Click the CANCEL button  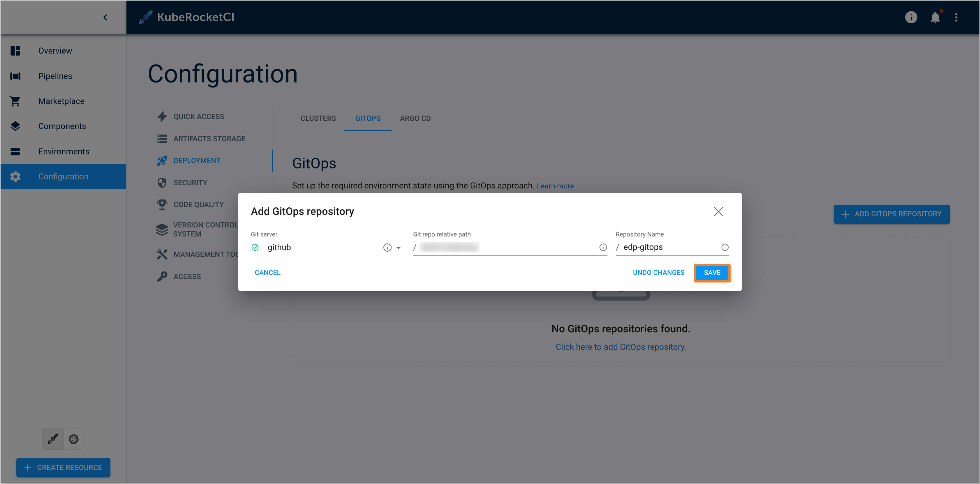(x=267, y=272)
